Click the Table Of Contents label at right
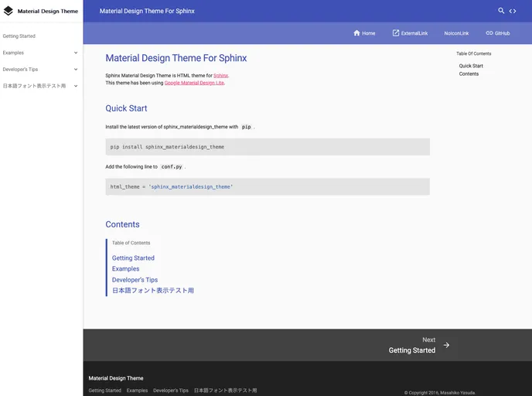Image resolution: width=532 pixels, height=396 pixels. pyautogui.click(x=474, y=53)
